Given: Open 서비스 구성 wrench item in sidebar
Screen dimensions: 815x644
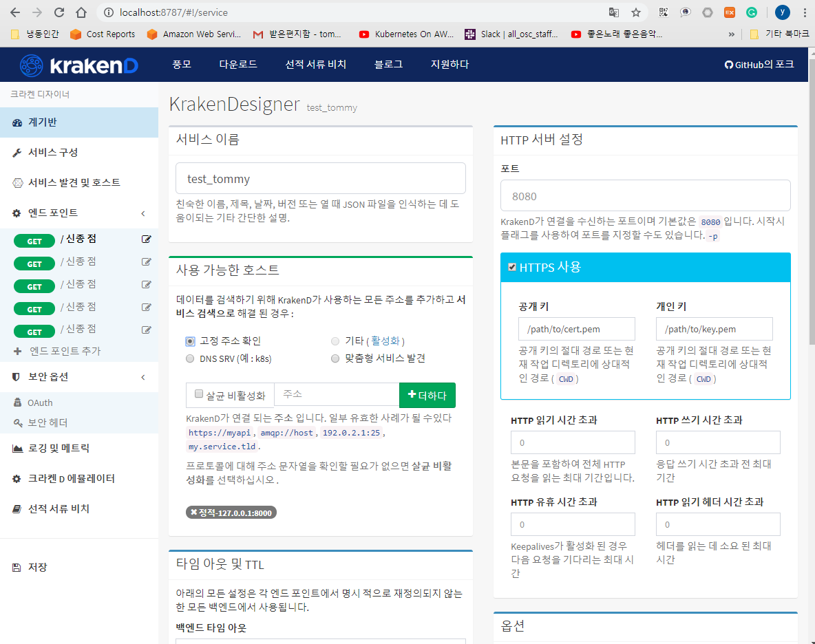Looking at the screenshot, I should (79, 153).
